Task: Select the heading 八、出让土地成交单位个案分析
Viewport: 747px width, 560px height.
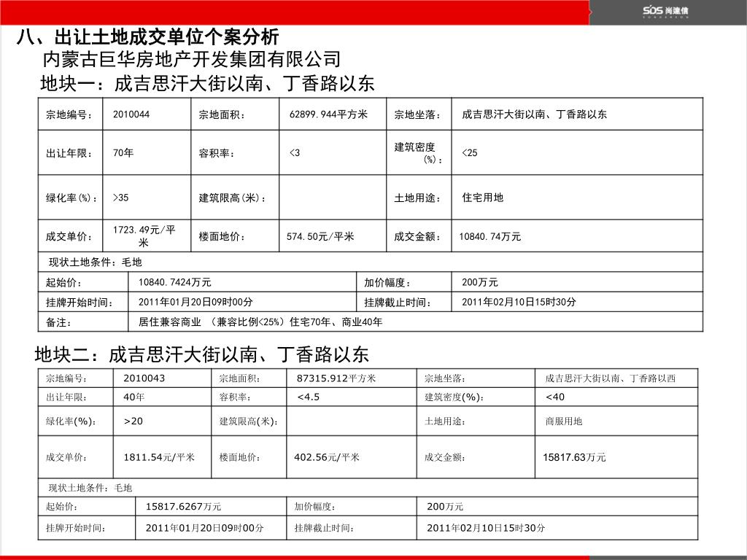Action: tap(147, 37)
